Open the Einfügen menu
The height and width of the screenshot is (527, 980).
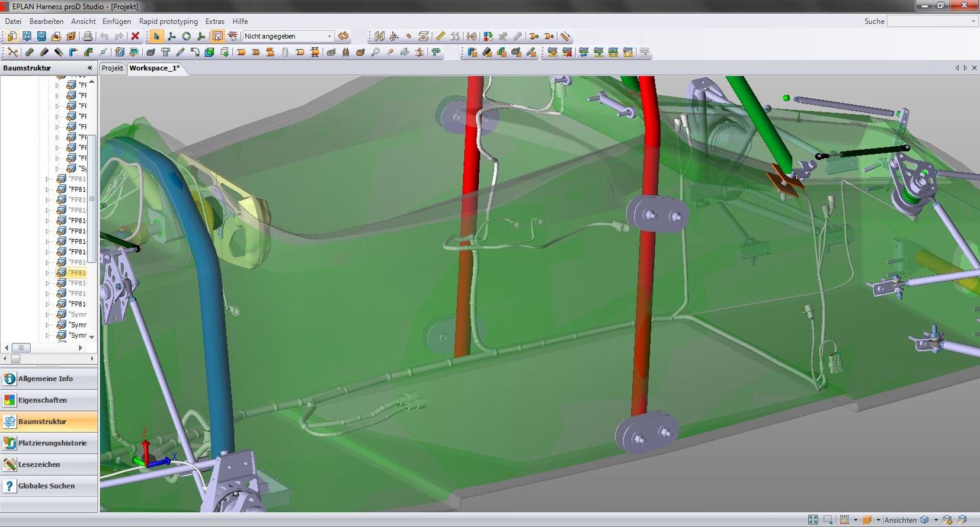(117, 21)
